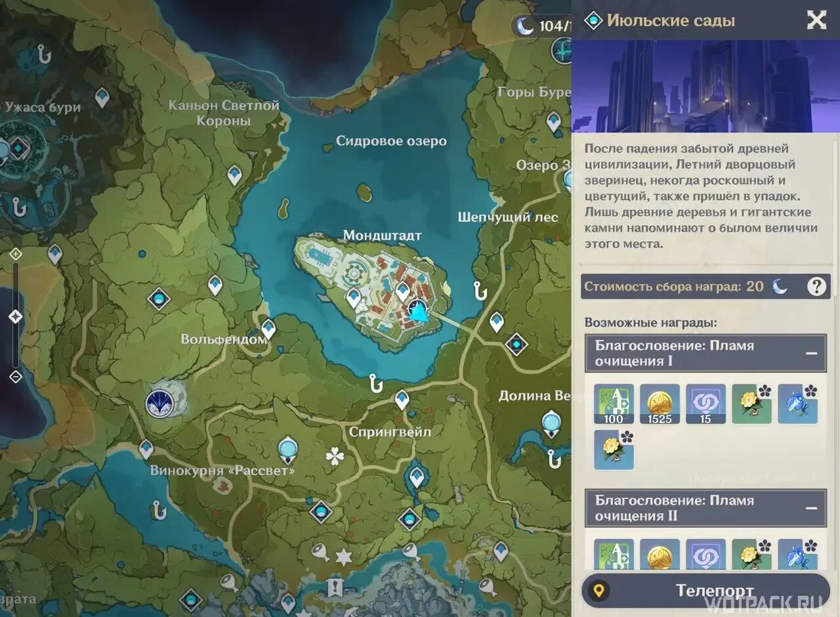
Task: Open the reward cost help question mark
Action: (816, 286)
